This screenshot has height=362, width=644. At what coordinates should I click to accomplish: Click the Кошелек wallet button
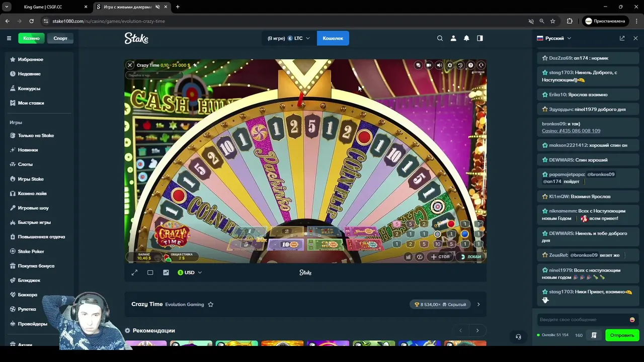(x=333, y=38)
